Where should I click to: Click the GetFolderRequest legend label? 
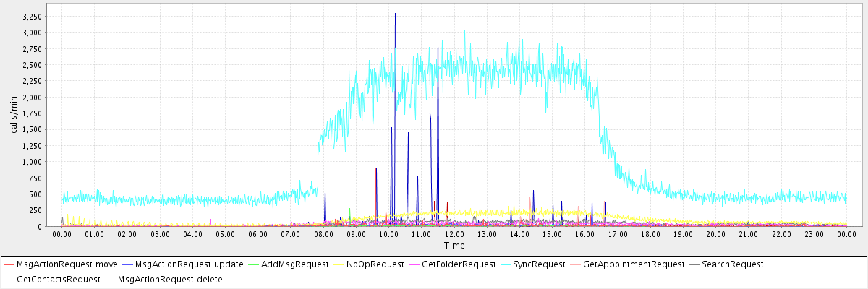(x=459, y=264)
